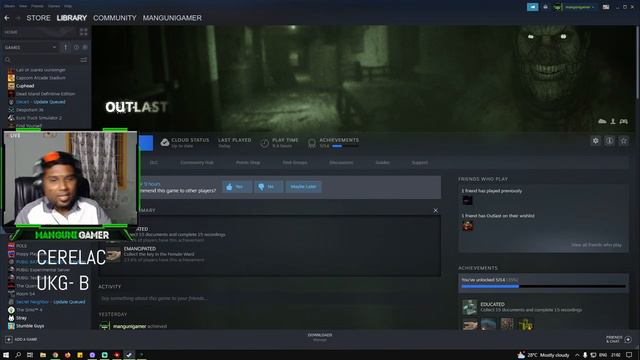Open the Guides link
This screenshot has height=360, width=640.
pos(382,162)
